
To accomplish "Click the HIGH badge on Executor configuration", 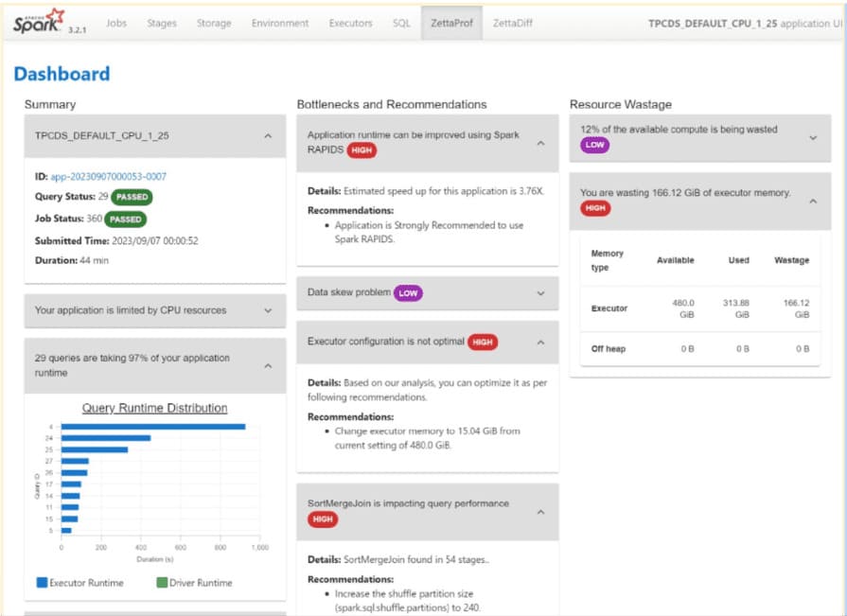I will coord(483,342).
